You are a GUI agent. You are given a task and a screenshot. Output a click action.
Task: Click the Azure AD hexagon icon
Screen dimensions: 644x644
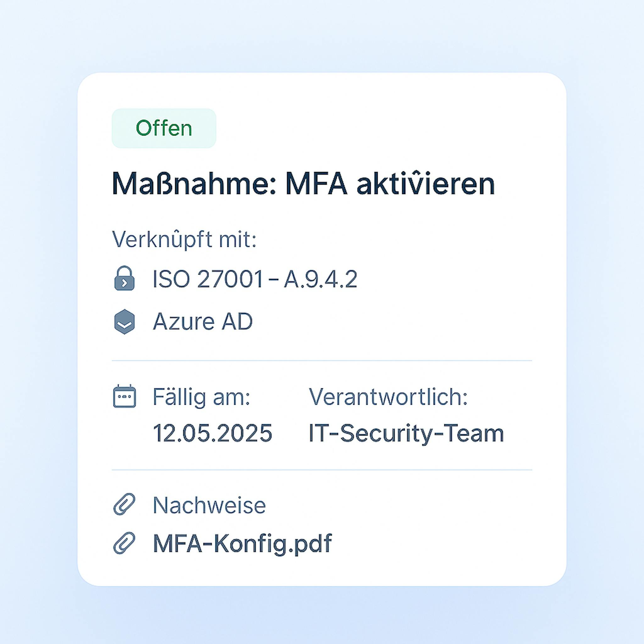click(124, 322)
